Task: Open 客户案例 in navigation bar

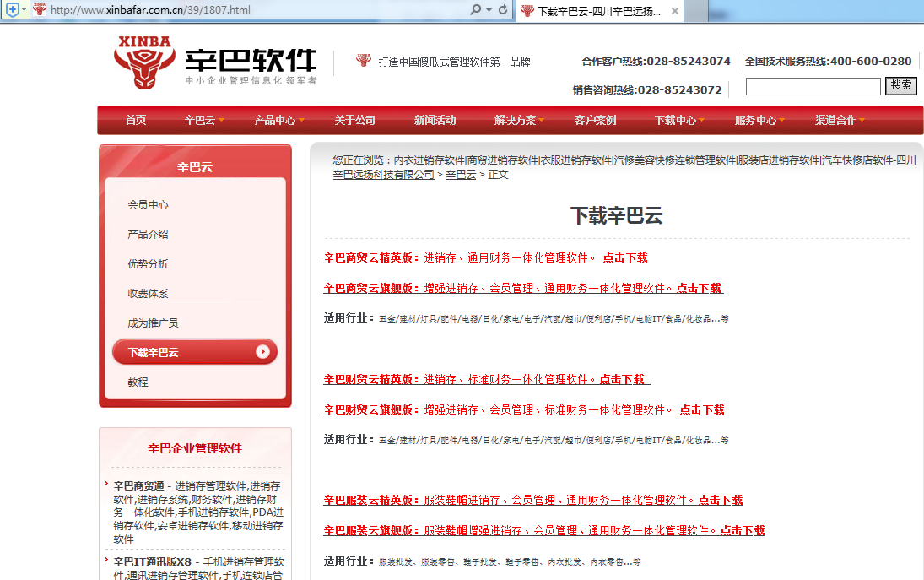Action: pyautogui.click(x=595, y=120)
